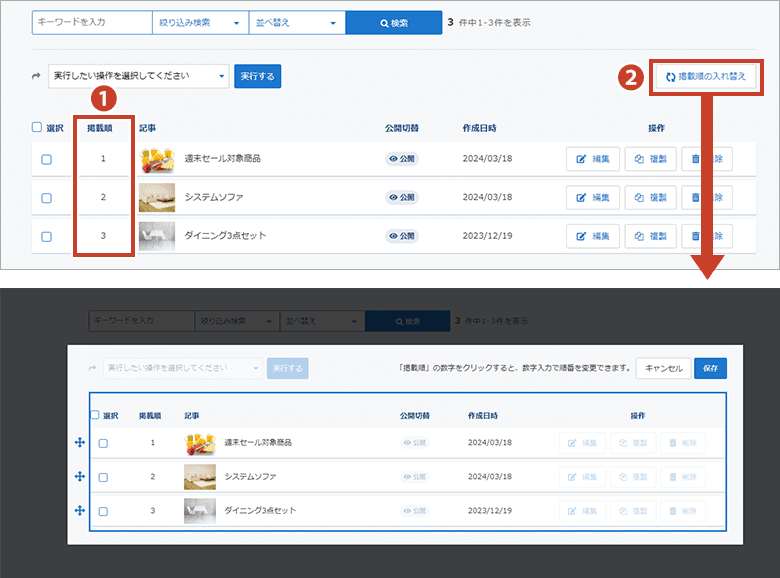Open the 絞り込み検索 dropdown in upper toolbar
Screen dimensions: 780x578
199,22
